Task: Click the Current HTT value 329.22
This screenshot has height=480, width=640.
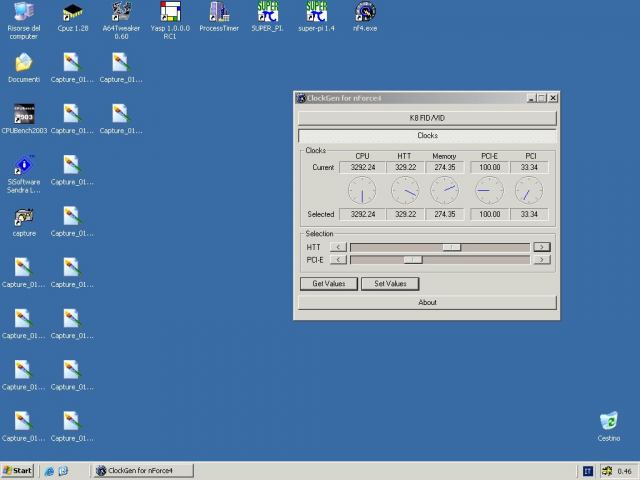Action: [405, 167]
